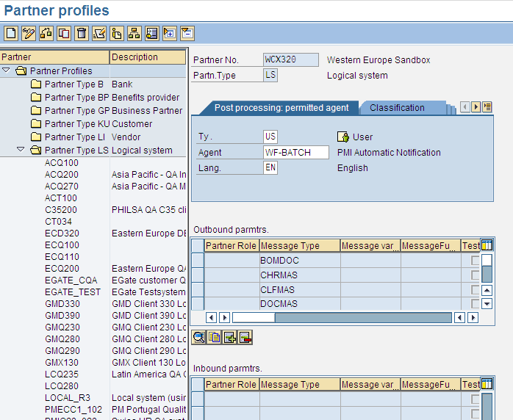The image size is (513, 420).
Task: Open the Partner Type KU Customer folder
Action: tap(36, 124)
